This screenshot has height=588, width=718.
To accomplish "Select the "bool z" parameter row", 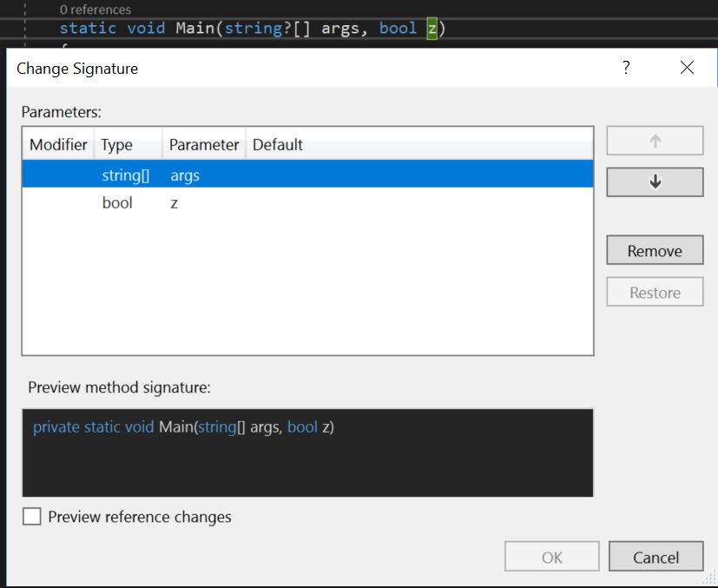I will [260, 202].
